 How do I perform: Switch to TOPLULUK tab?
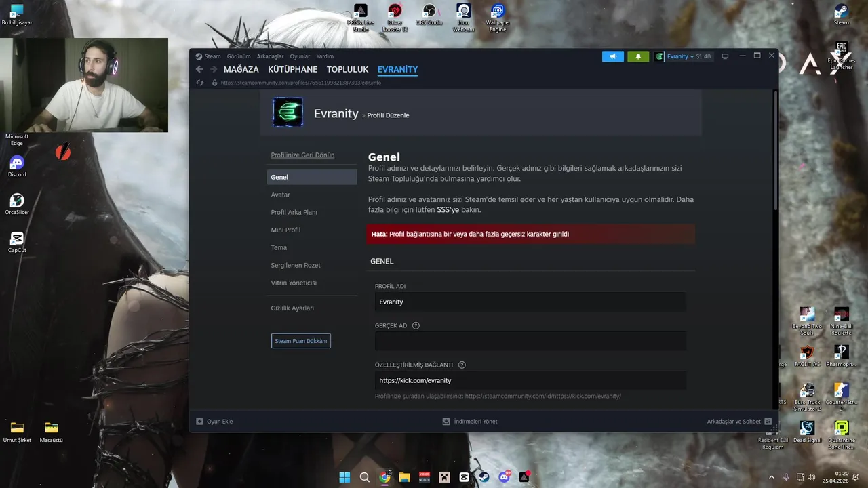[347, 69]
